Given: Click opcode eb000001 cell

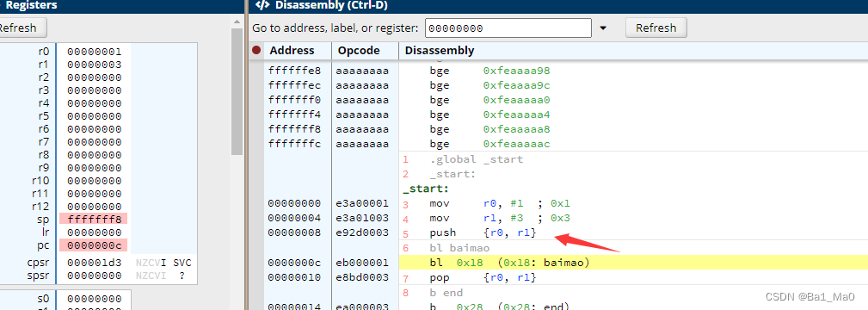Looking at the screenshot, I should [362, 263].
